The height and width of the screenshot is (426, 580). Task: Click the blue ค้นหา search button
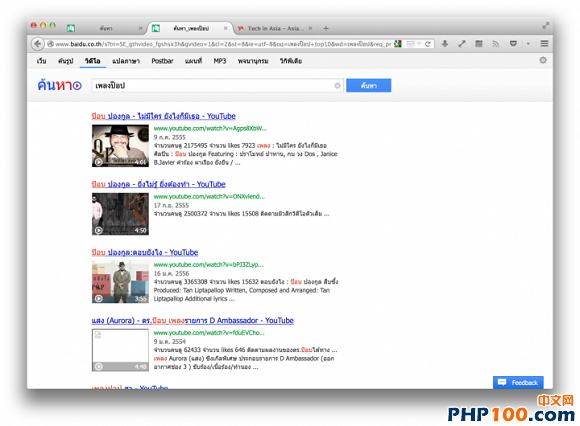[x=368, y=85]
